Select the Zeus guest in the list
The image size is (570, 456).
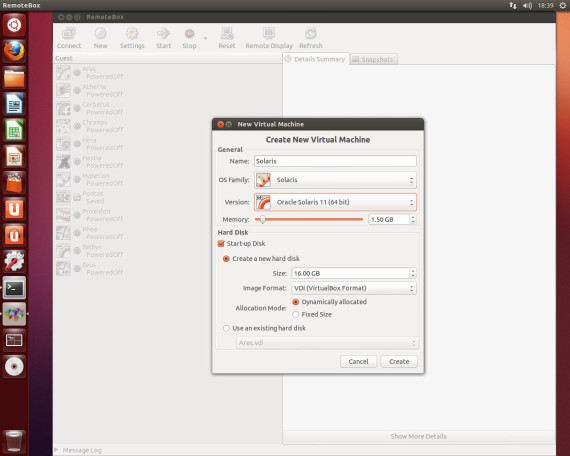pyautogui.click(x=167, y=269)
